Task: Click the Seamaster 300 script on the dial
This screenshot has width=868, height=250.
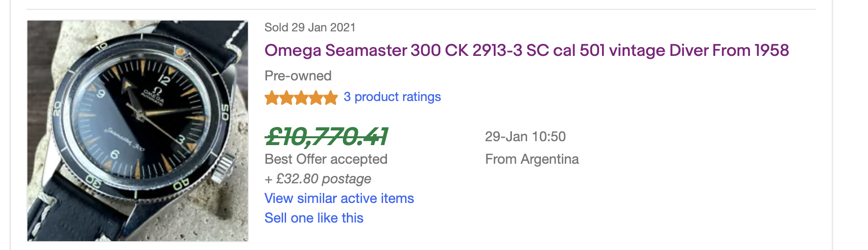Action: (x=124, y=139)
